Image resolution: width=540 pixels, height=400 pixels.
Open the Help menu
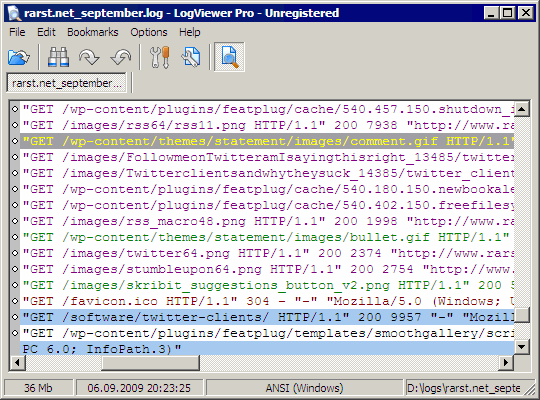tap(189, 32)
